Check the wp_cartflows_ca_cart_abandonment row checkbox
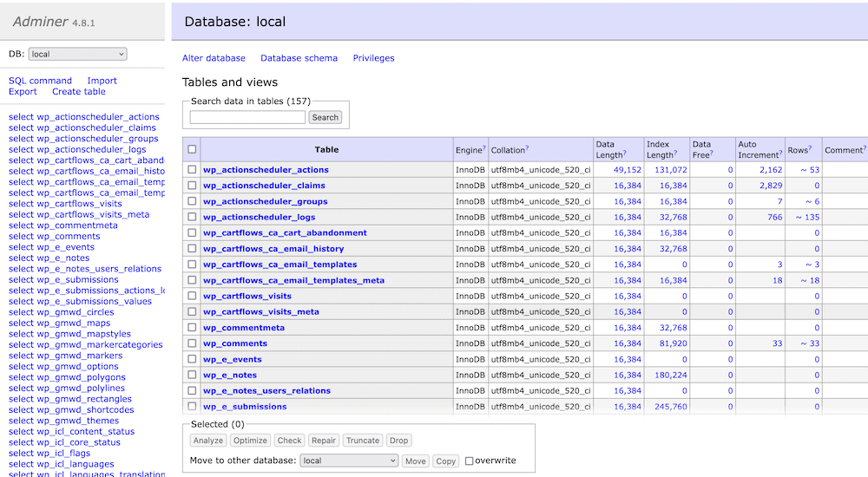 point(192,232)
